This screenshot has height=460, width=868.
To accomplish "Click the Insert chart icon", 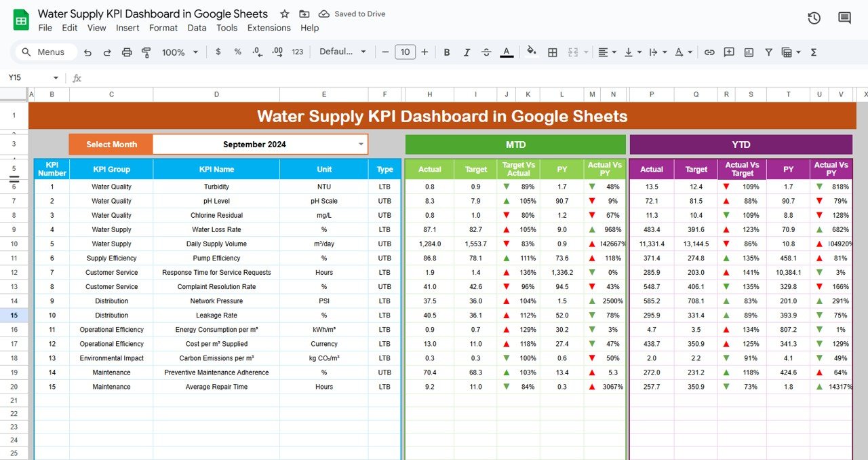I will [749, 52].
